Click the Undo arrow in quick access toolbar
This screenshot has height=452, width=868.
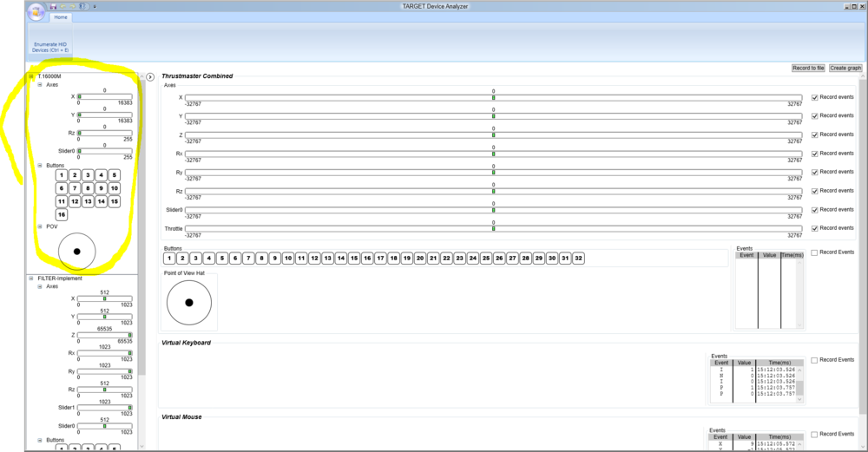click(62, 6)
